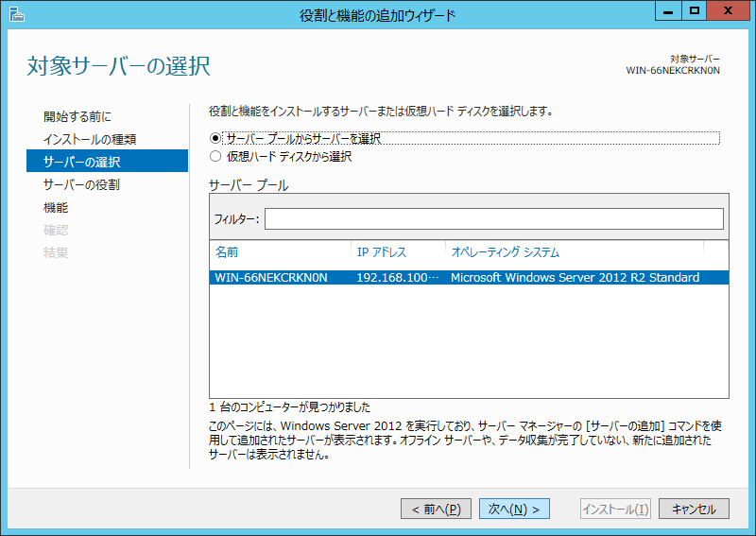756x536 pixels.
Task: Maximize the wizard window
Action: click(694, 11)
